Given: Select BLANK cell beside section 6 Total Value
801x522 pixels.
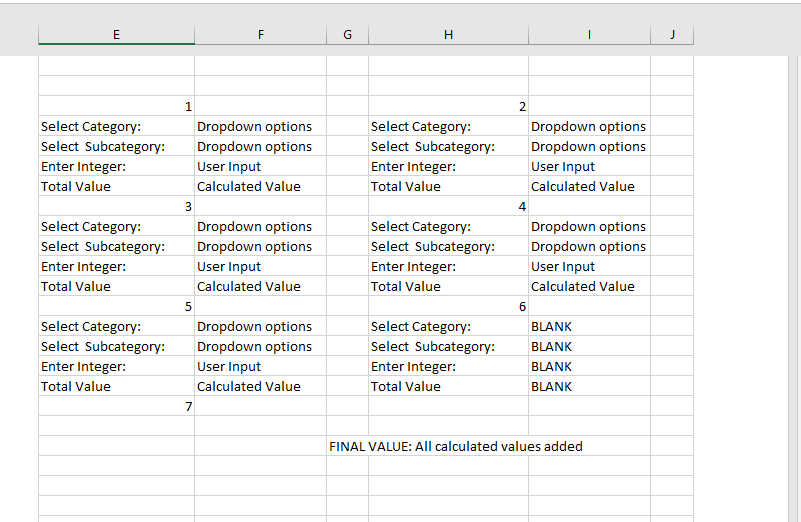Looking at the screenshot, I should [x=590, y=386].
